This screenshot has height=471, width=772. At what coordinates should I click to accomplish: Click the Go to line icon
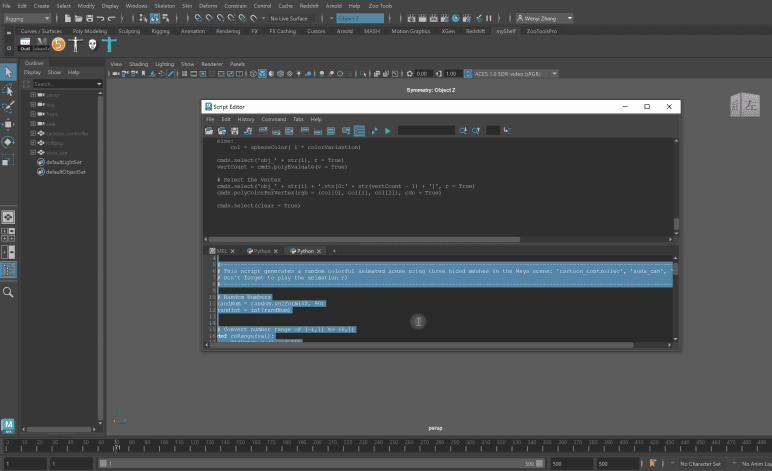coord(507,130)
